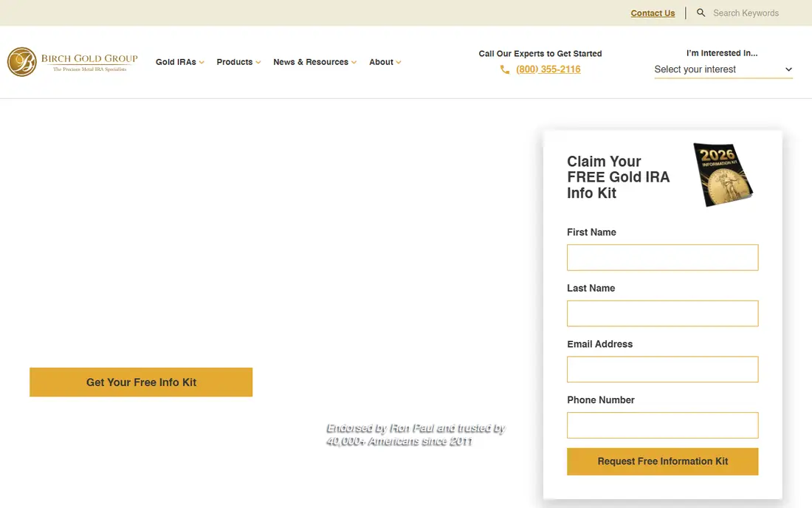Click the search magnifier icon

click(x=701, y=13)
